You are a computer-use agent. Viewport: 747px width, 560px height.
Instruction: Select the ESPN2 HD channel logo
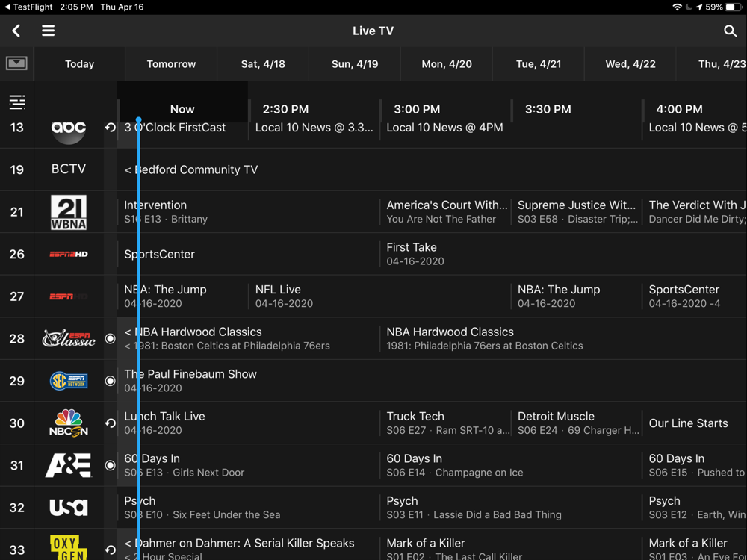tap(69, 254)
